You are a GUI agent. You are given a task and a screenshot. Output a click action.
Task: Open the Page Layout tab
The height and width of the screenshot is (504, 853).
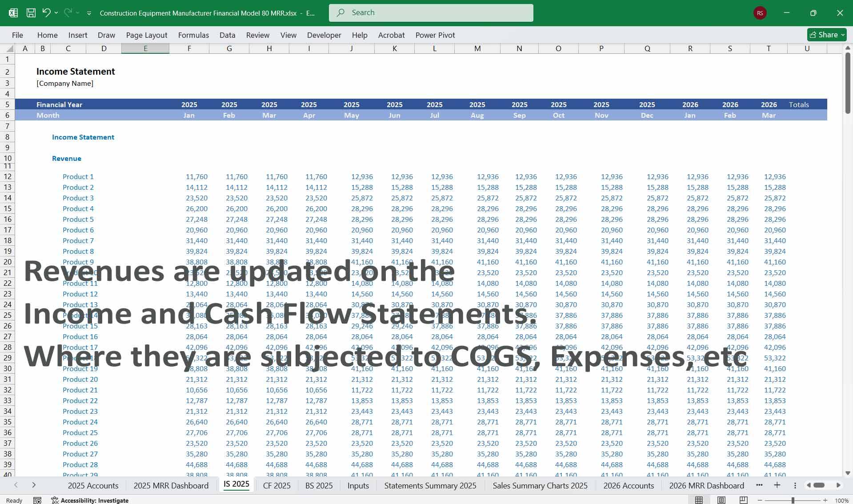tap(147, 35)
